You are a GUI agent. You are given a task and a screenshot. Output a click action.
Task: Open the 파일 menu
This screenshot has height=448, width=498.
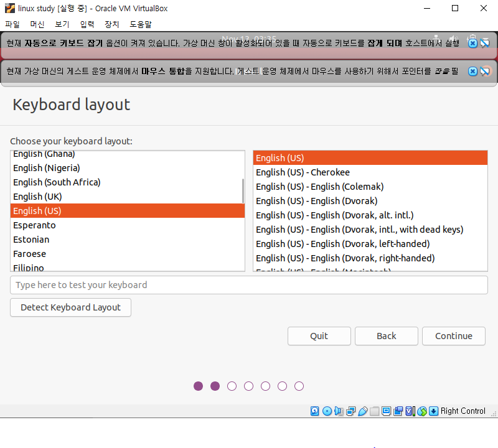tap(12, 24)
